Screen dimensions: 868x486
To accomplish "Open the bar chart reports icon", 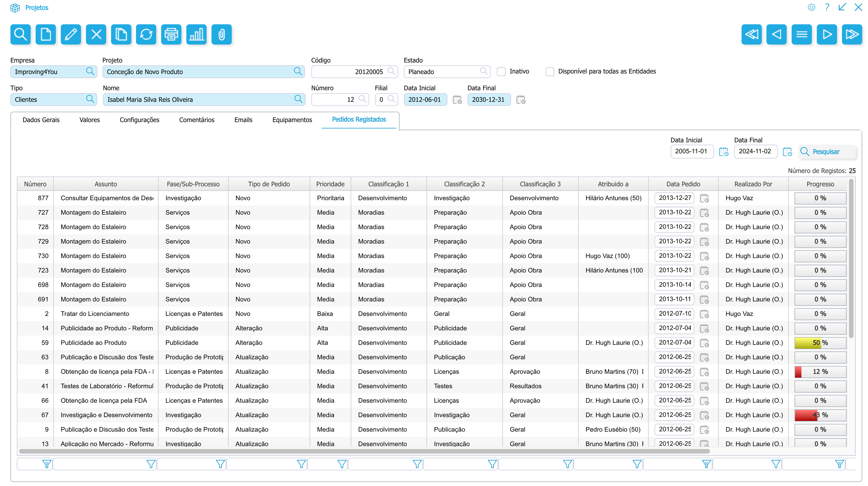I will 196,34.
